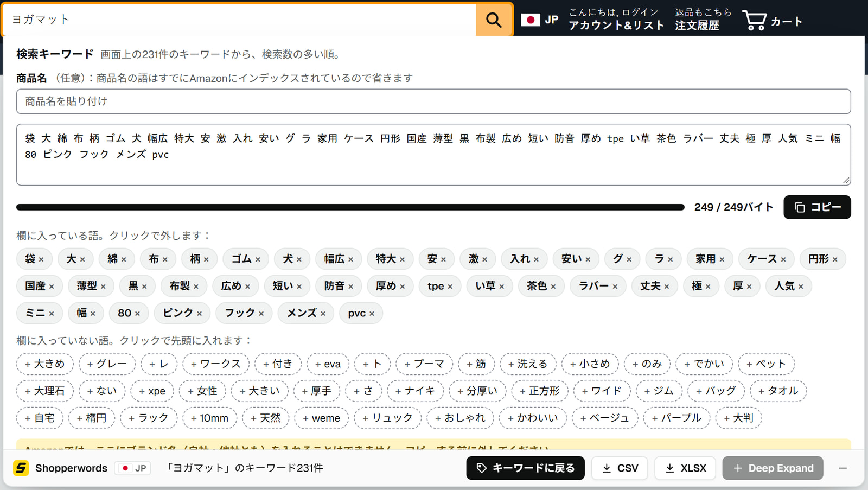
Task: Click キーワードに戻る button
Action: [525, 468]
